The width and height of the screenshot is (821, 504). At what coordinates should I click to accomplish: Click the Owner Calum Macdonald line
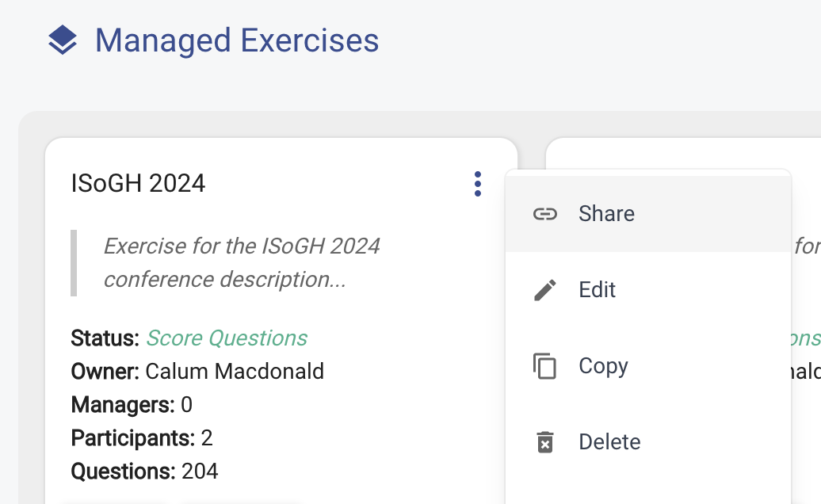197,371
